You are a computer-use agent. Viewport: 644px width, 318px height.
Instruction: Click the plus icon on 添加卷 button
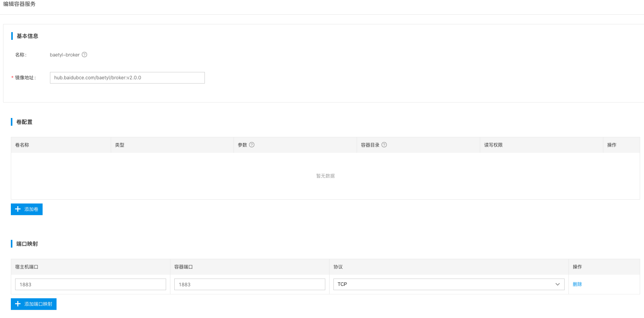(18, 209)
